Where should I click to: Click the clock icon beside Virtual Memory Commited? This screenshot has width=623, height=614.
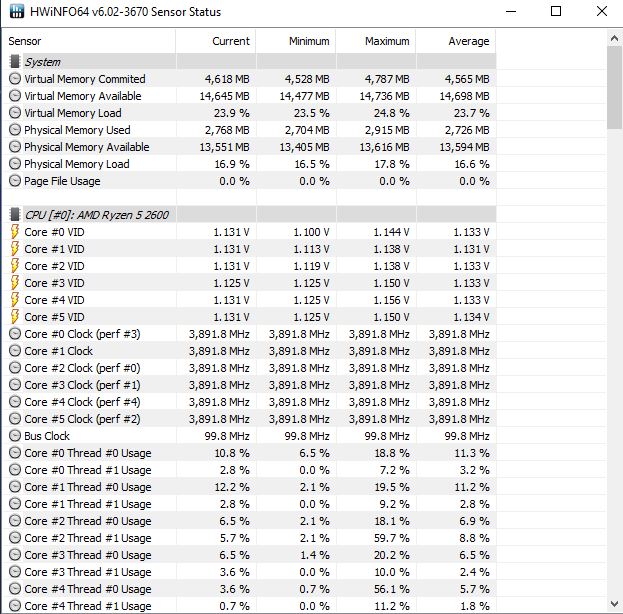(15, 79)
